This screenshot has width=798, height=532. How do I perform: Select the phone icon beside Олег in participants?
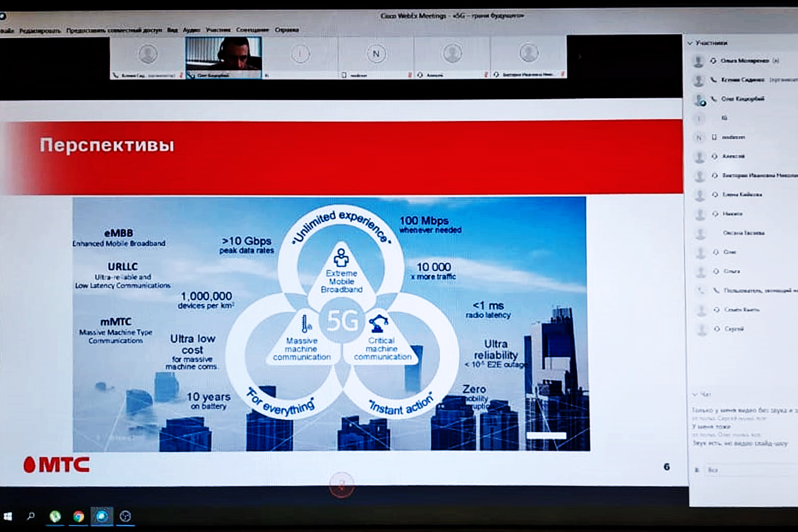point(713,99)
